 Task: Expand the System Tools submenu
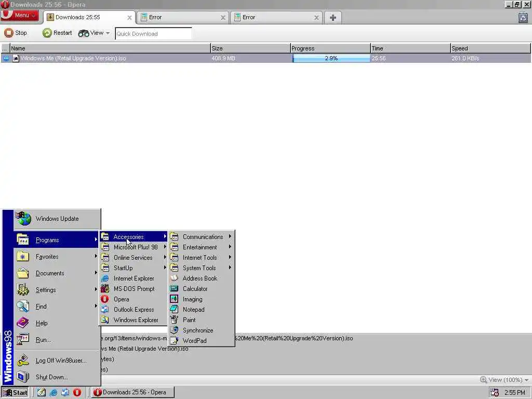tap(202, 268)
